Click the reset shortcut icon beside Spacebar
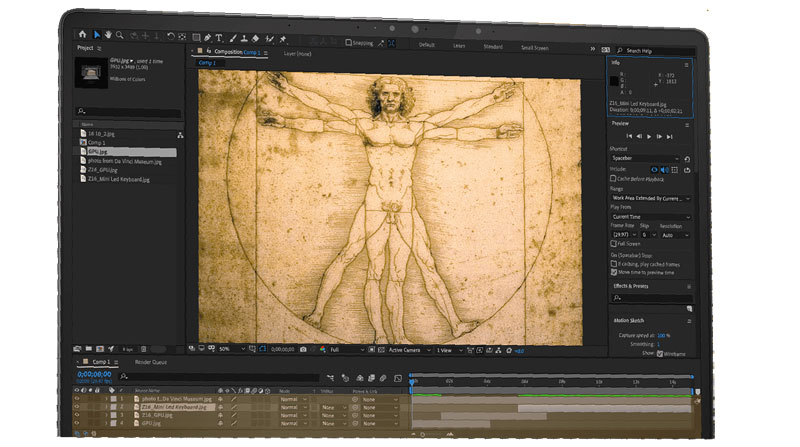 (687, 159)
